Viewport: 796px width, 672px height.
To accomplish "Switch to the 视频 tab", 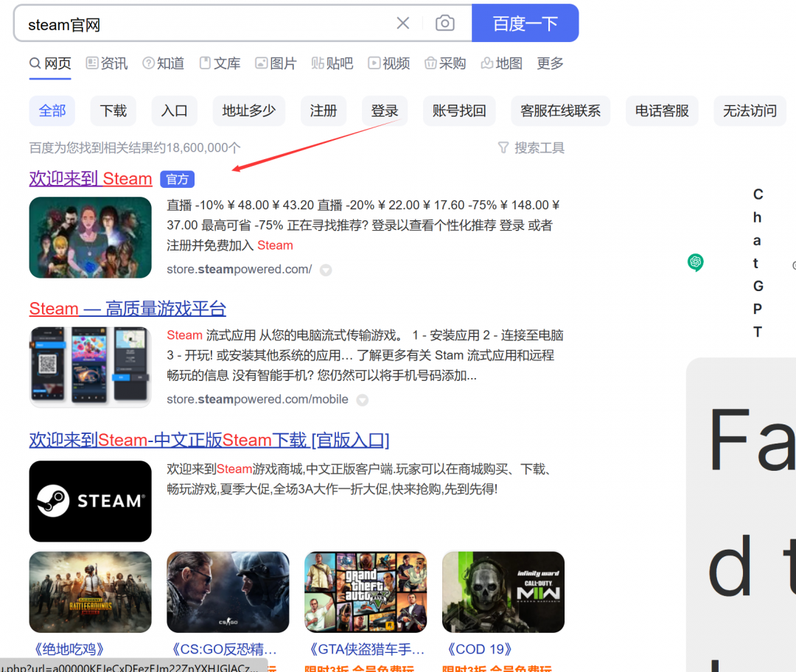I will point(389,63).
